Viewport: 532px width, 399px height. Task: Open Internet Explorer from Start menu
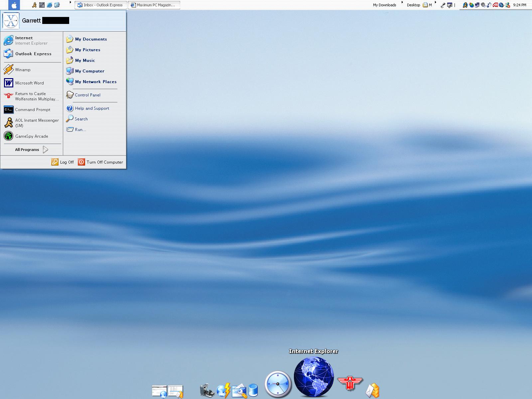pos(32,41)
